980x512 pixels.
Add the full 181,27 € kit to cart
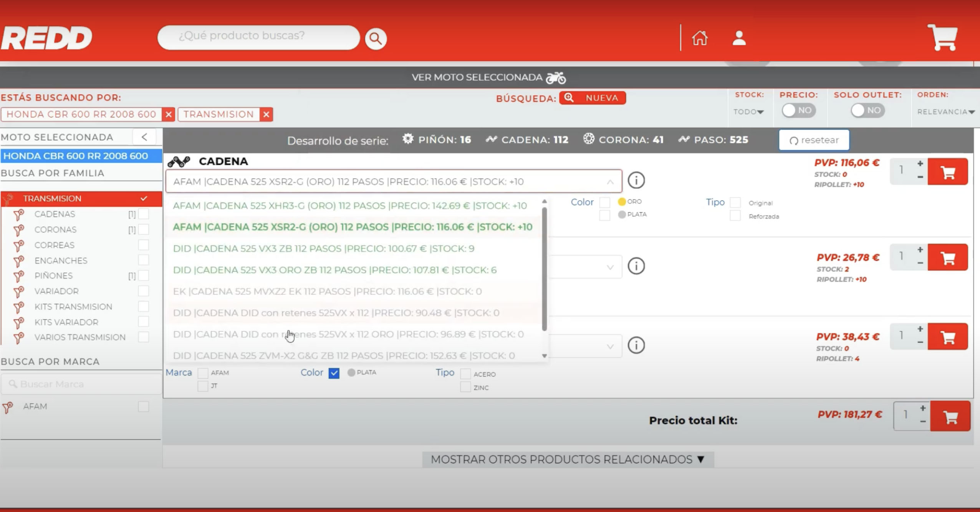point(950,416)
